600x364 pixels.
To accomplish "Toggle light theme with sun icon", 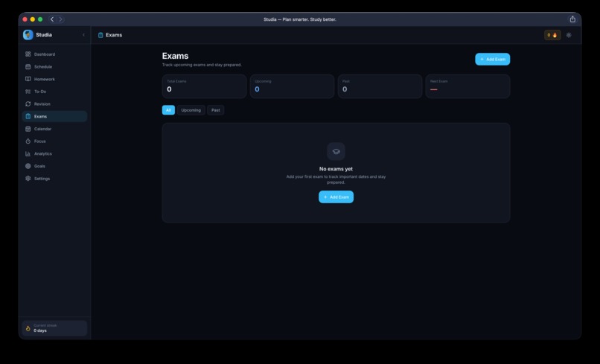I will (x=569, y=35).
